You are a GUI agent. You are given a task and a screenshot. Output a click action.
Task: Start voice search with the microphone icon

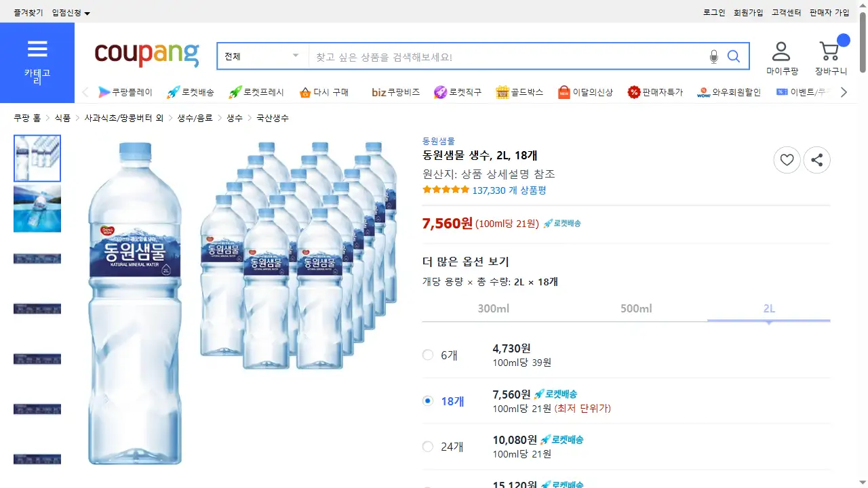(713, 57)
